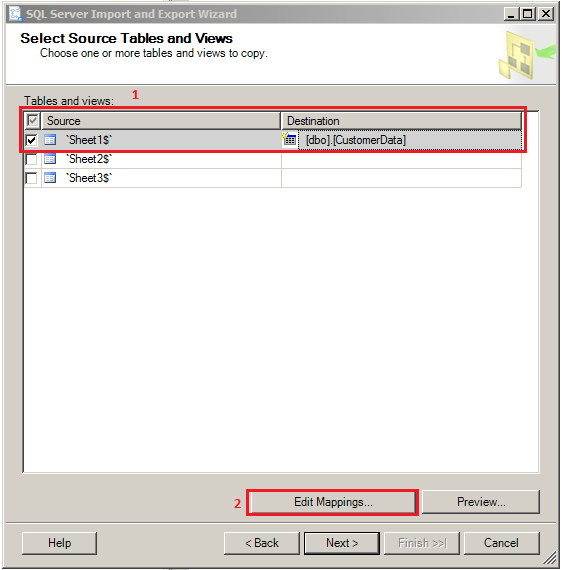562x570 pixels.
Task: Uncheck the Sheet1$ checkbox
Action: pyautogui.click(x=32, y=140)
